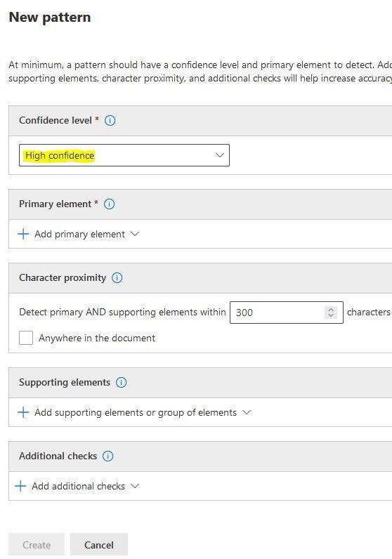
Task: Expand the Add primary element chevron
Action: [135, 234]
